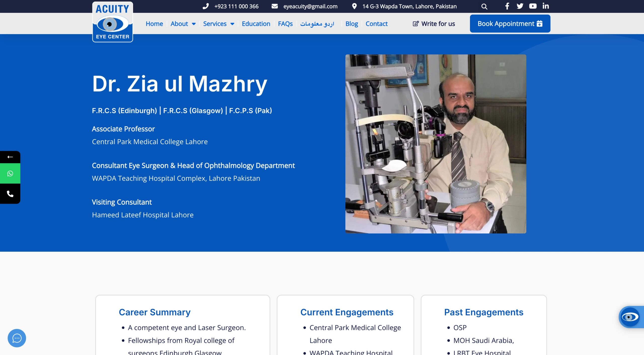Open the Education menu item
The image size is (644, 355).
[x=256, y=24]
